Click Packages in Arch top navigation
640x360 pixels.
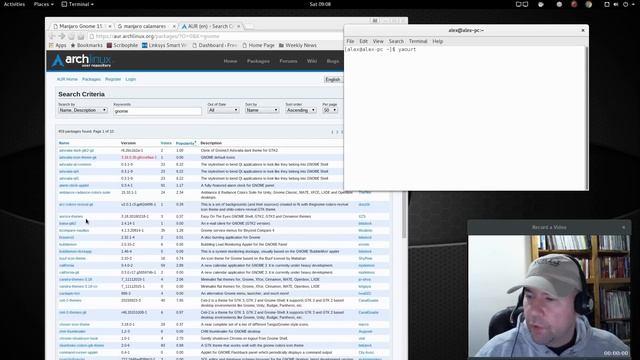[258, 61]
